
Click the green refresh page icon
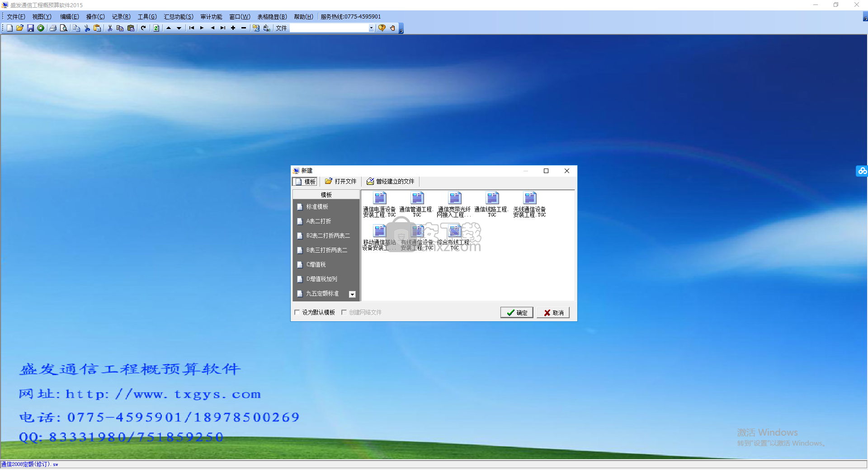point(156,28)
